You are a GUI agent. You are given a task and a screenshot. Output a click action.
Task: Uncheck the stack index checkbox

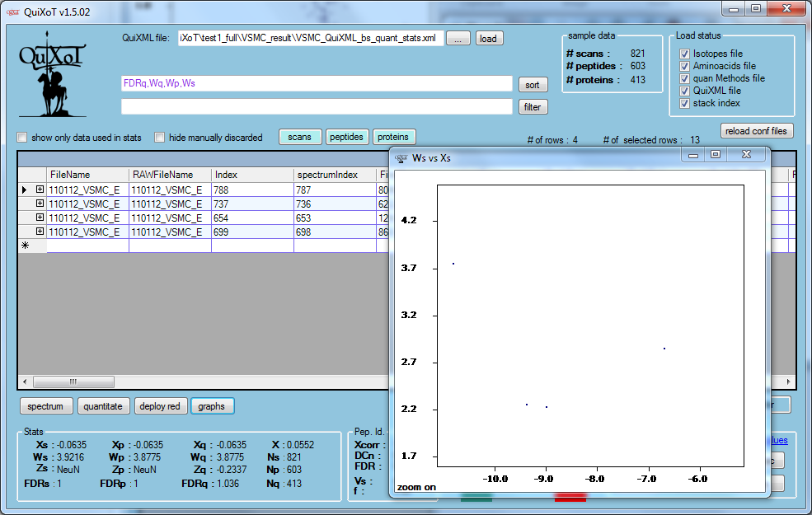(684, 103)
